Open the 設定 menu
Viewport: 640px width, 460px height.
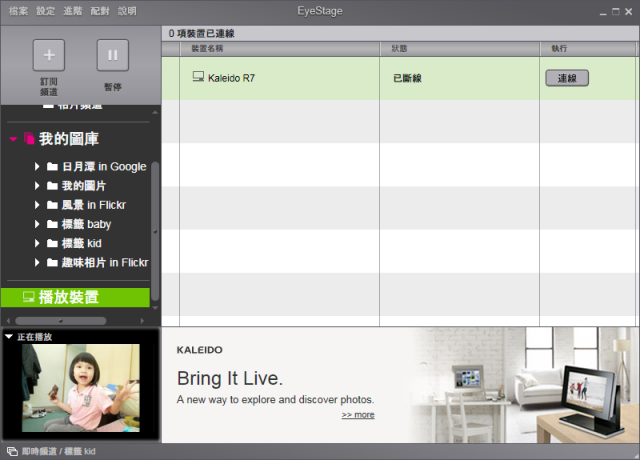45,11
